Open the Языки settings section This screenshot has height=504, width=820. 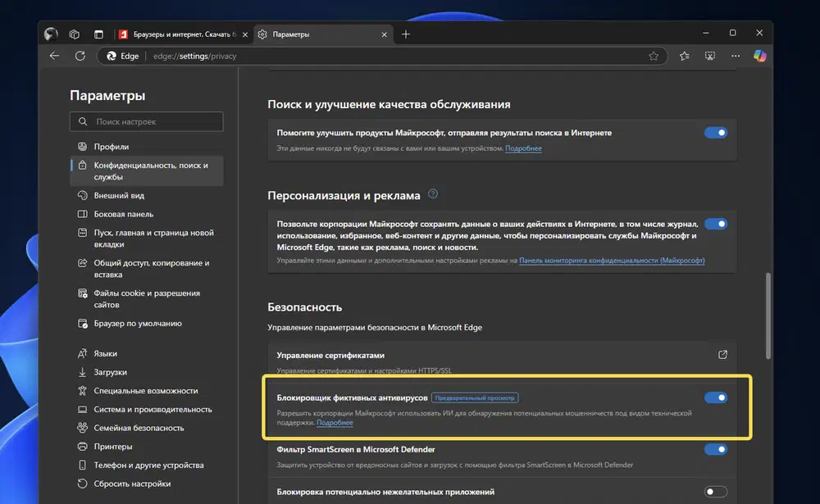pyautogui.click(x=147, y=353)
